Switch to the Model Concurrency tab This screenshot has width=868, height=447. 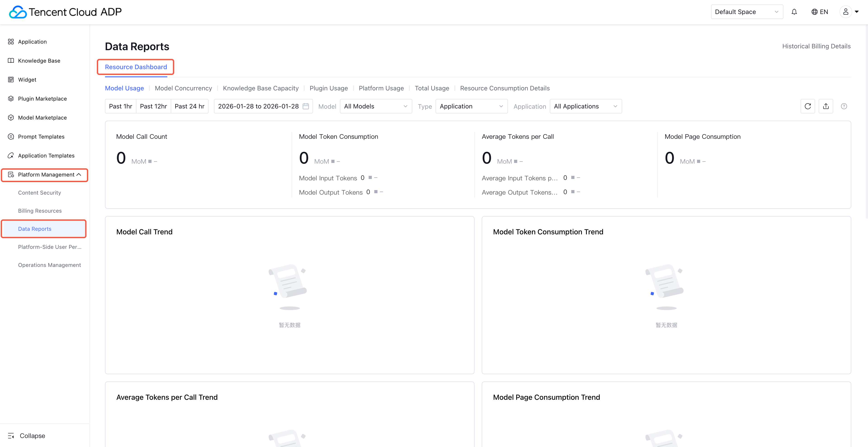(x=183, y=88)
